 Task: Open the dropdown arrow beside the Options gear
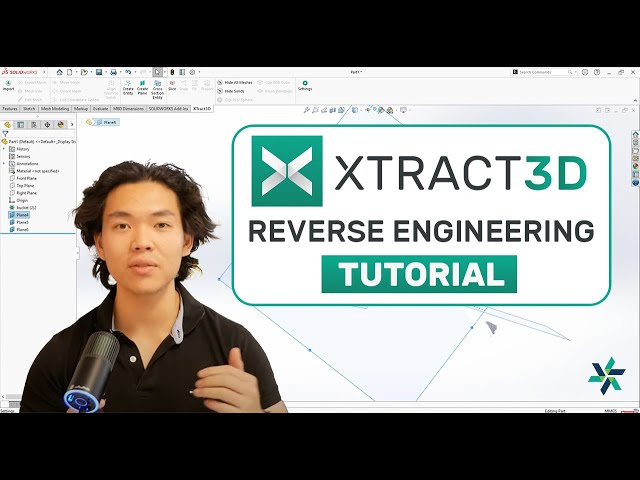pos(199,72)
